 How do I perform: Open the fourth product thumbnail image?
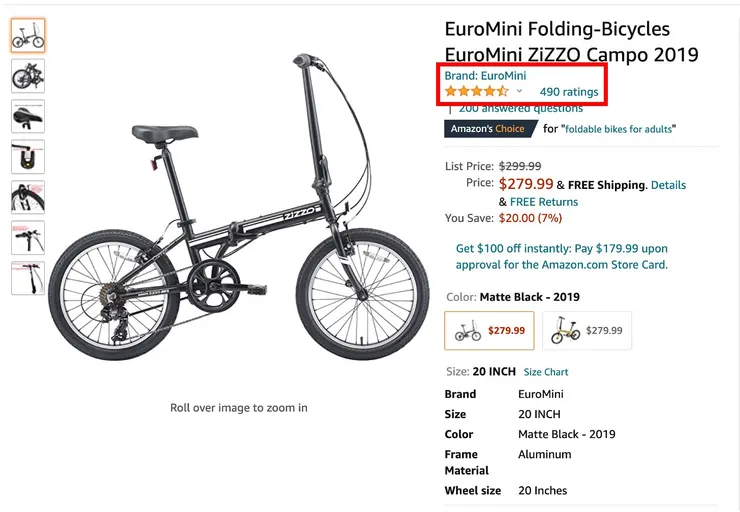[28, 157]
